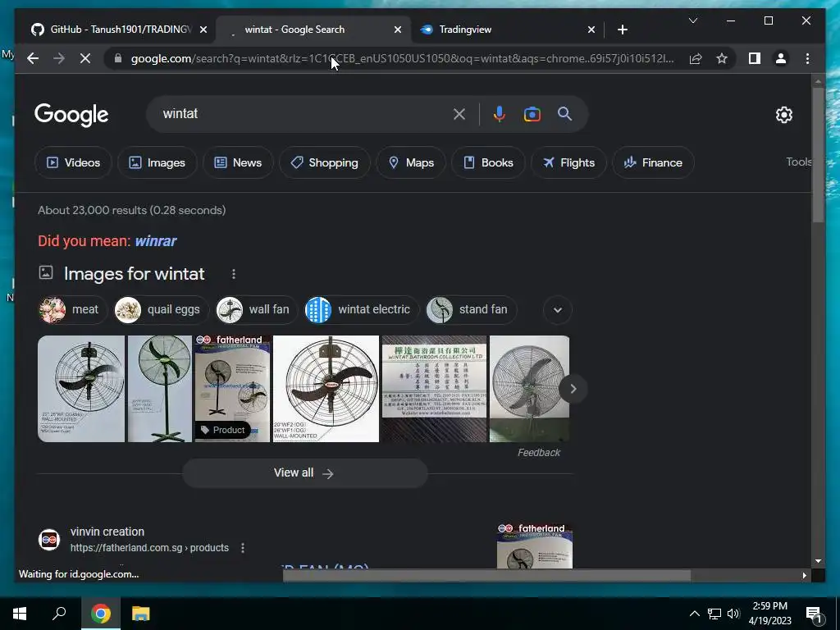Filter results by Videos
The width and height of the screenshot is (840, 630).
point(73,162)
